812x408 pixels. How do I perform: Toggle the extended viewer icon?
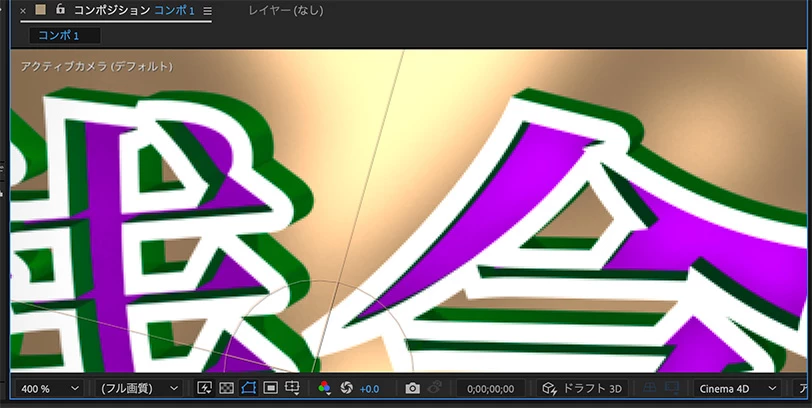[x=672, y=388]
